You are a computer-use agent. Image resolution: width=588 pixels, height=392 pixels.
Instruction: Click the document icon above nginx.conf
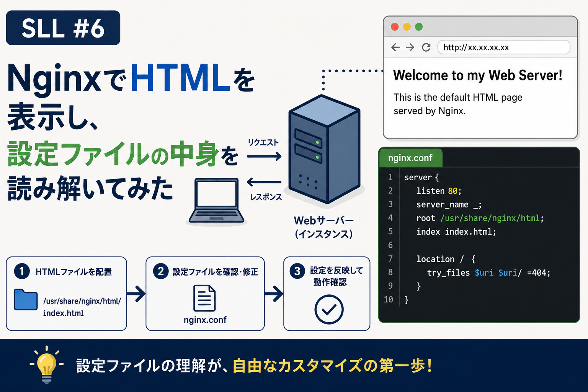pos(204,298)
